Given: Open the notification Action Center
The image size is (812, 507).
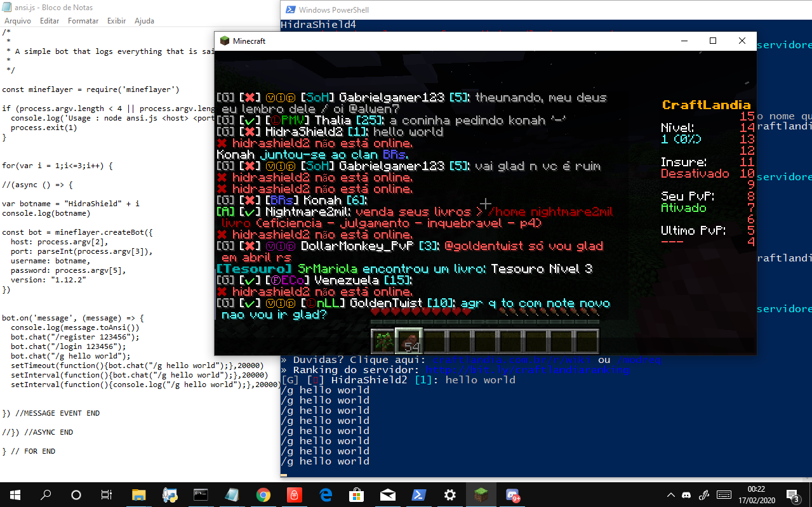Looking at the screenshot, I should coord(792,495).
